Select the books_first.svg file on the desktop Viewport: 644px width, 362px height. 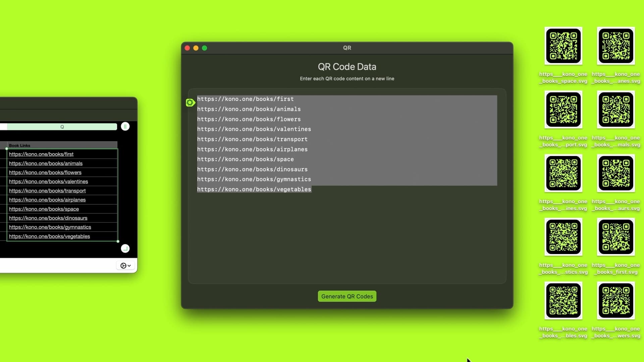[616, 237]
